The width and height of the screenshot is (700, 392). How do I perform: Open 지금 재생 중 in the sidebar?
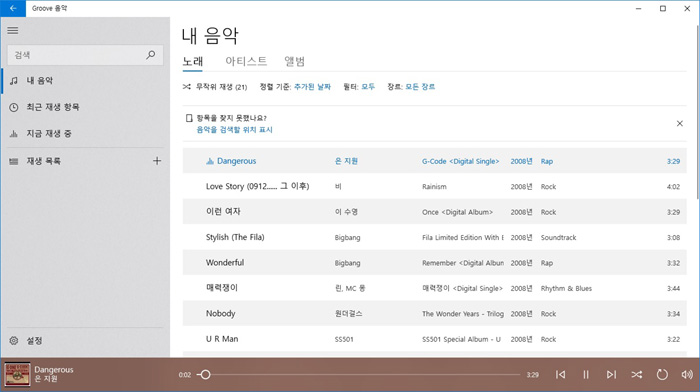click(85, 133)
